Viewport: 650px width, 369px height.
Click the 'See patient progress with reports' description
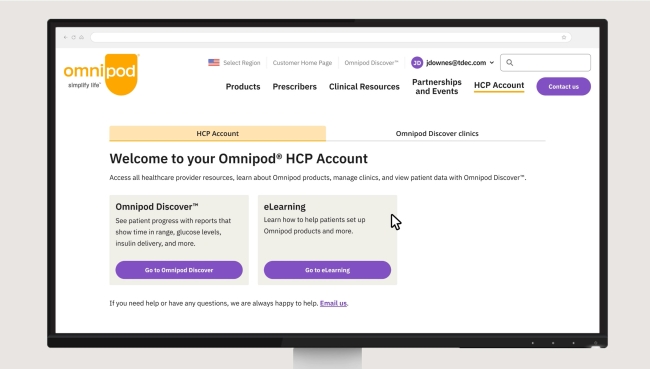(173, 232)
